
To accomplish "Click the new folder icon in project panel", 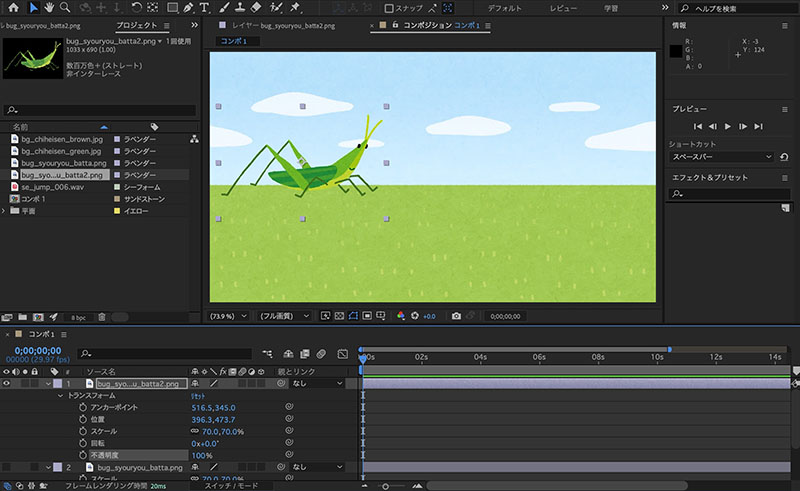I will (x=22, y=317).
